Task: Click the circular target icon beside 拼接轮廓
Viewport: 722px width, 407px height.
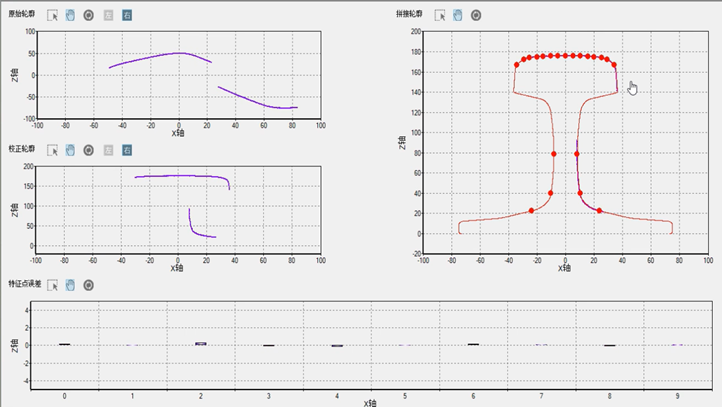Action: [476, 16]
